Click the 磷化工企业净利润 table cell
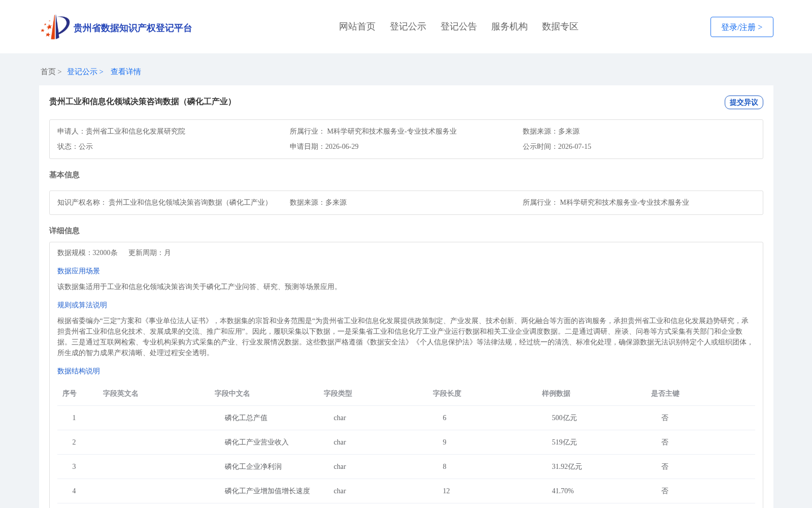This screenshot has height=508, width=812. 253,466
